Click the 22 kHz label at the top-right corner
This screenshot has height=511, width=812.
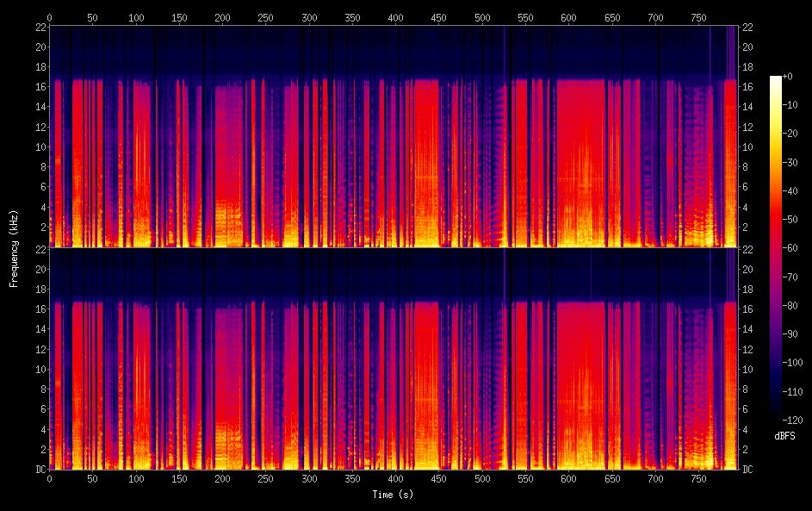pos(747,27)
